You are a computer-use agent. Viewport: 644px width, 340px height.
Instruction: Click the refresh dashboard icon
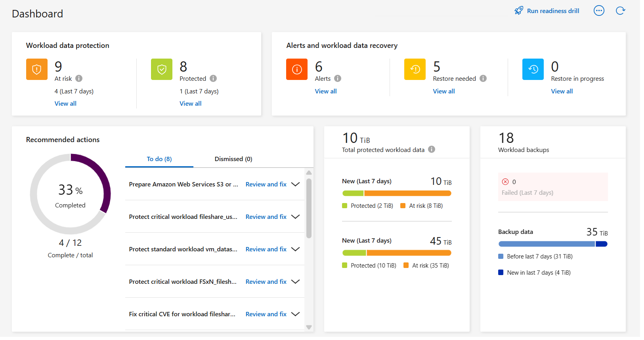(x=620, y=11)
